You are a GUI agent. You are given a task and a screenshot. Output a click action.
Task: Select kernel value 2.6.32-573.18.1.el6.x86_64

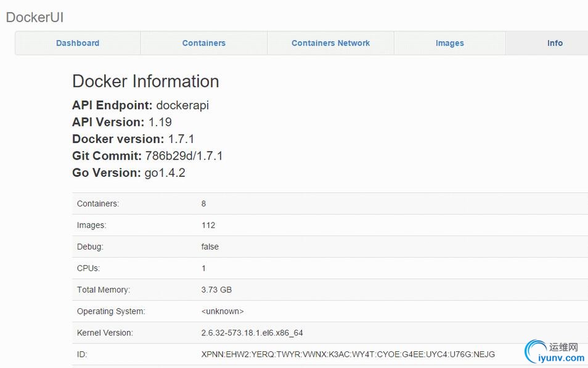click(x=252, y=333)
